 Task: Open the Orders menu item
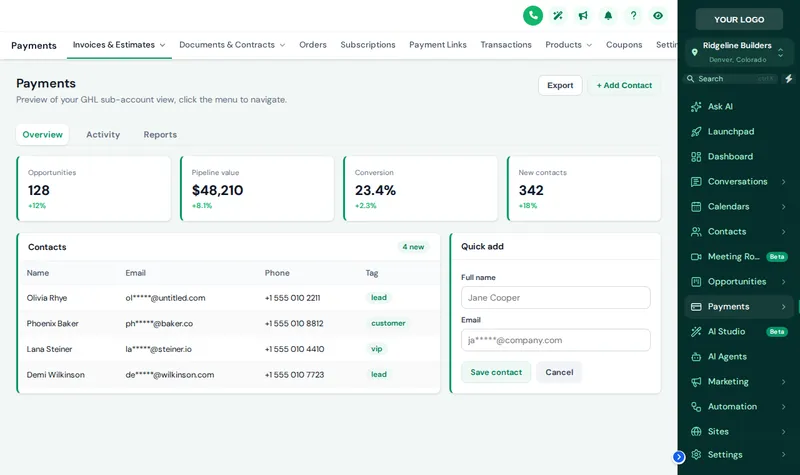pos(313,45)
